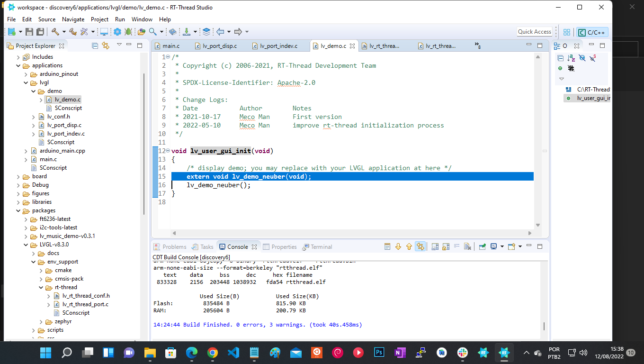This screenshot has width=644, height=364.
Task: Open the Project menu
Action: click(x=99, y=19)
